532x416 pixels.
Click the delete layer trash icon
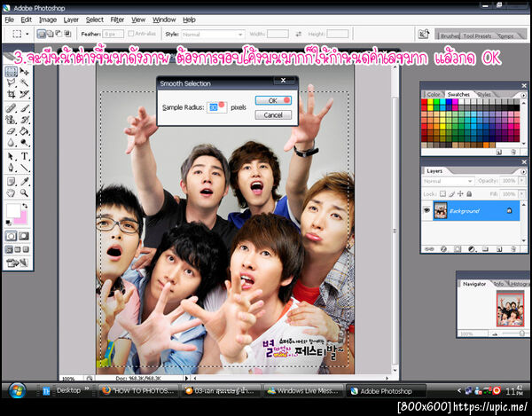tap(513, 249)
